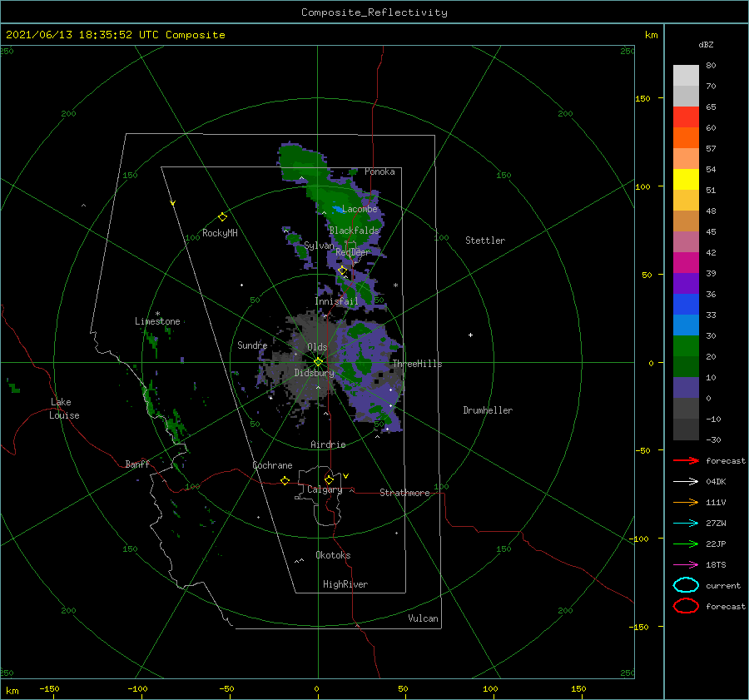Click the Blackfalds city label
Viewport: 749px width, 700px height.
(354, 231)
